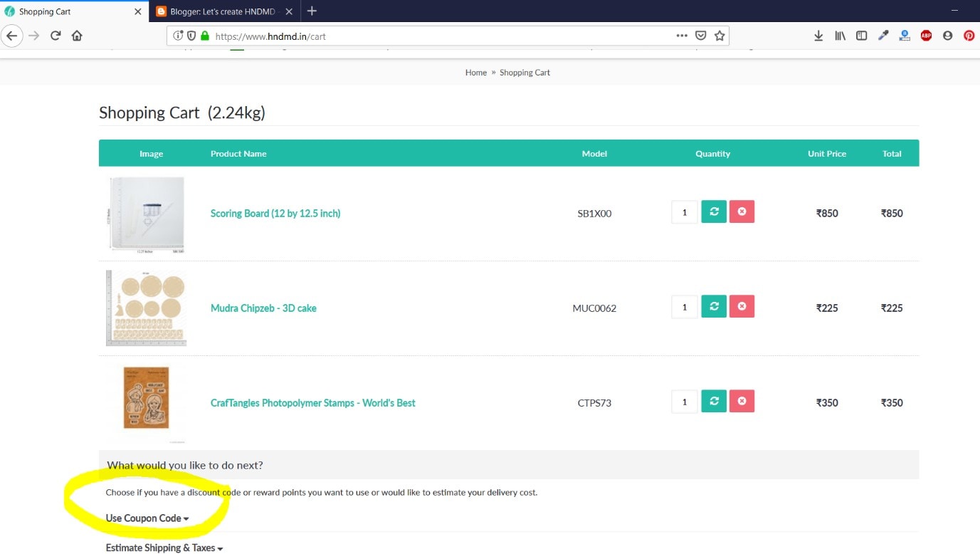The image size is (980, 554).
Task: Delete CrafTangles Photopolymer Stamps from cart
Action: (x=742, y=401)
